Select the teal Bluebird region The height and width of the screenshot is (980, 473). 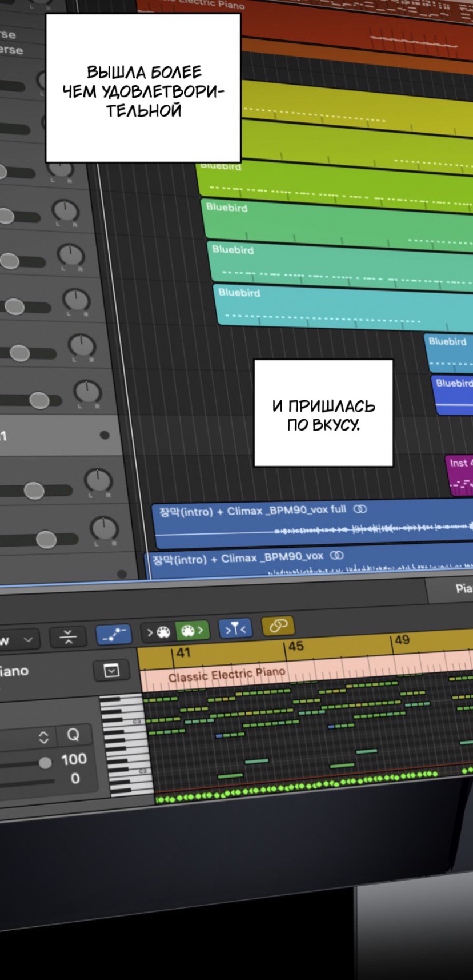coord(340,266)
